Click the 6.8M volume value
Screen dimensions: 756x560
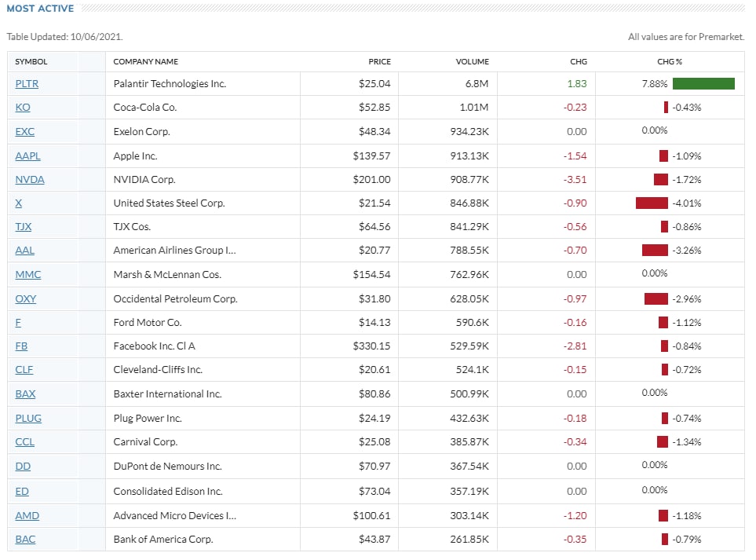477,84
